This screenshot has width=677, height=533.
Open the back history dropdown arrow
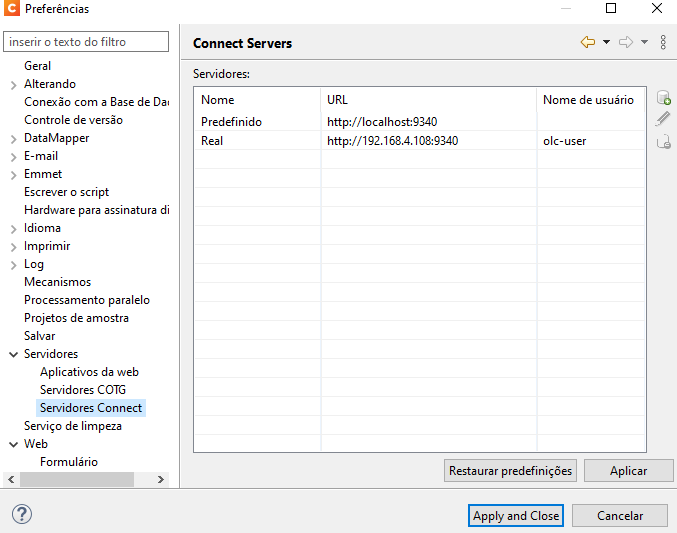point(606,42)
